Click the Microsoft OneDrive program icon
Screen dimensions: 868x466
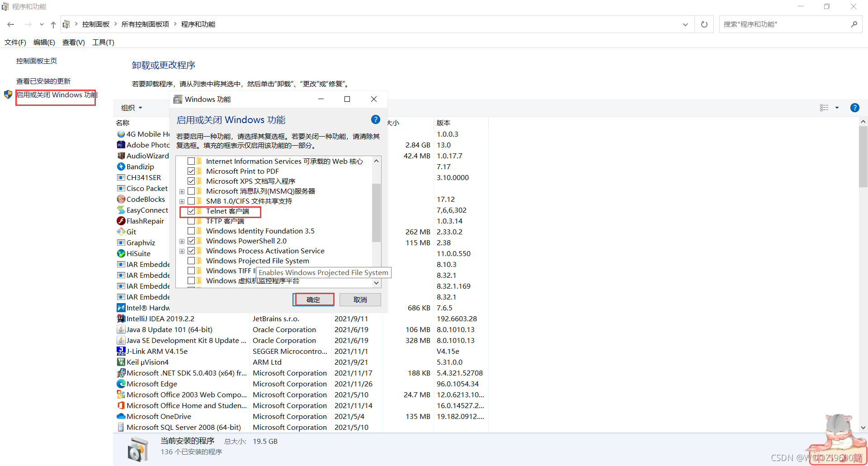click(x=121, y=417)
